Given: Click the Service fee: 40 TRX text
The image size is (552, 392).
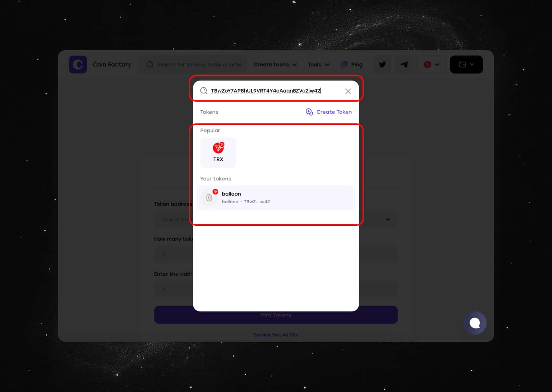Looking at the screenshot, I should [x=276, y=335].
